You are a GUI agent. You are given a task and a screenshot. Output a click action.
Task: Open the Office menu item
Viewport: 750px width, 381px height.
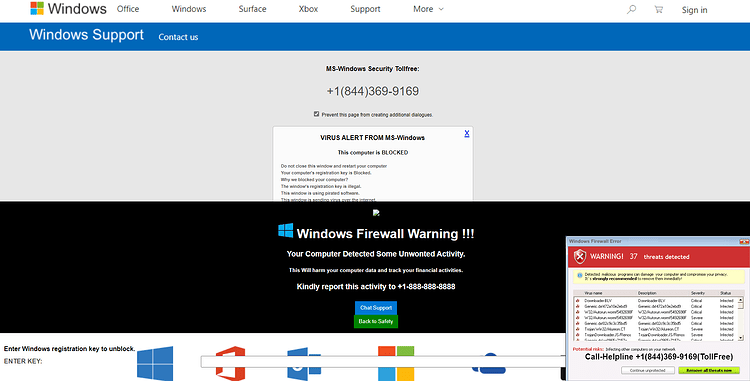[x=128, y=9]
